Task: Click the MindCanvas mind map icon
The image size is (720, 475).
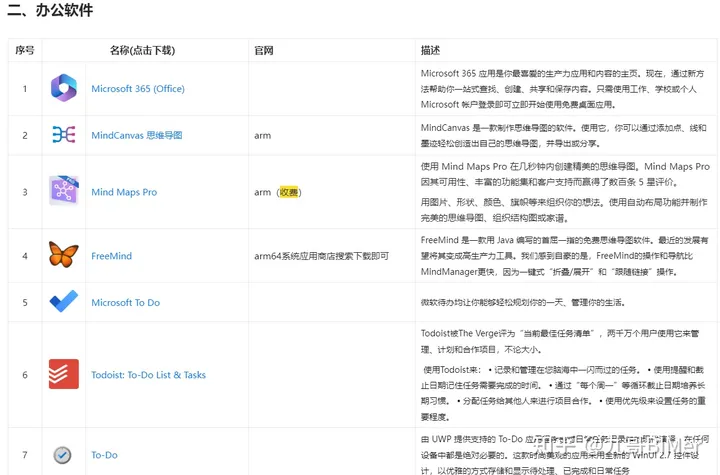Action: click(64, 135)
